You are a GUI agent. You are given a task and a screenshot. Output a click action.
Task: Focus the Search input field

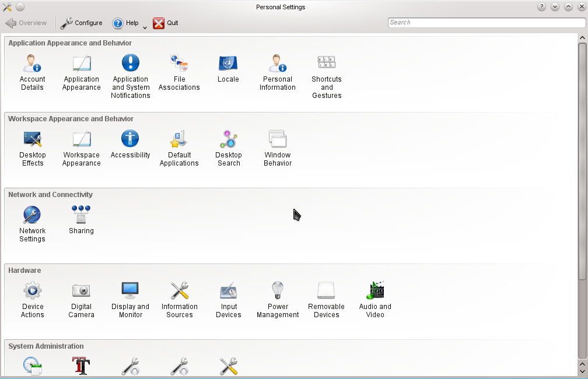pyautogui.click(x=487, y=23)
